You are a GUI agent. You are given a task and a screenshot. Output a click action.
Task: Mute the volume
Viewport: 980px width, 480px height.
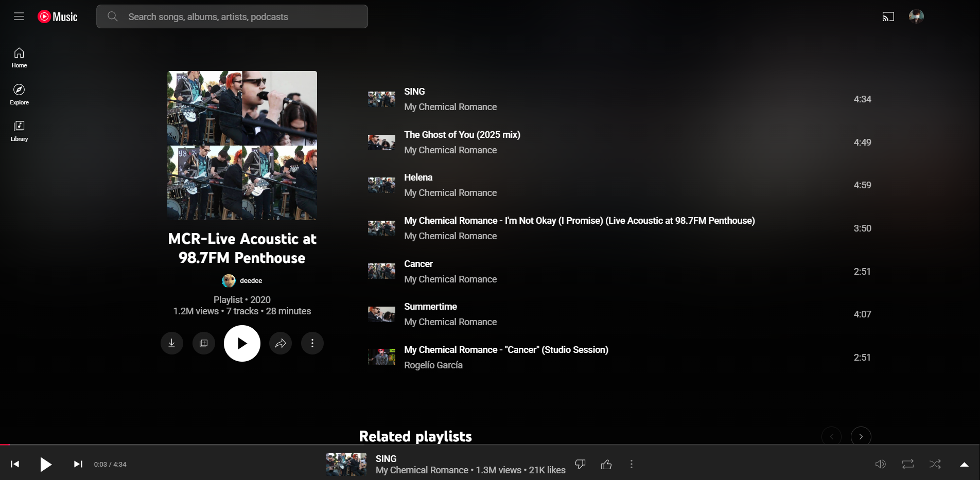[881, 464]
